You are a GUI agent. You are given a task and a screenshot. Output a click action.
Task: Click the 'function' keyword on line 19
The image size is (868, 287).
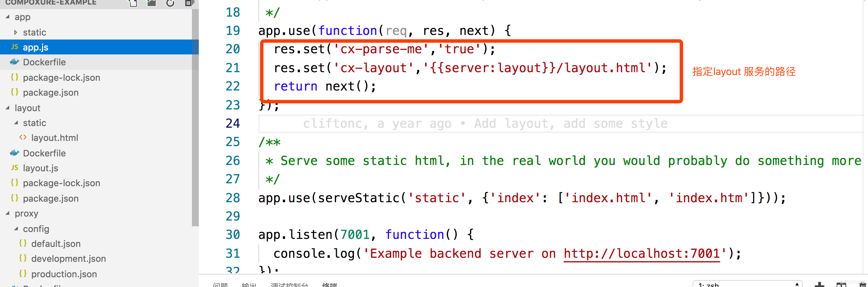(x=347, y=31)
